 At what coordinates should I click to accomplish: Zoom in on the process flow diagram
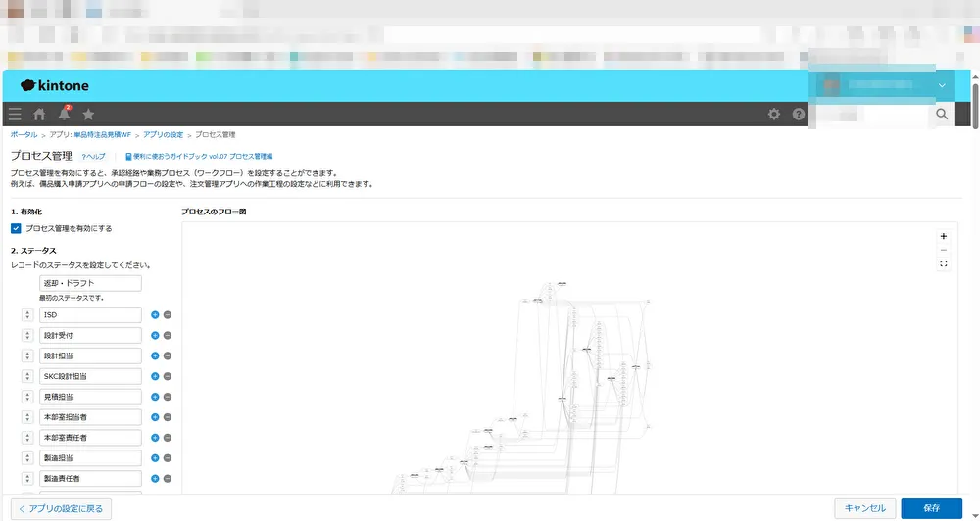pyautogui.click(x=944, y=236)
